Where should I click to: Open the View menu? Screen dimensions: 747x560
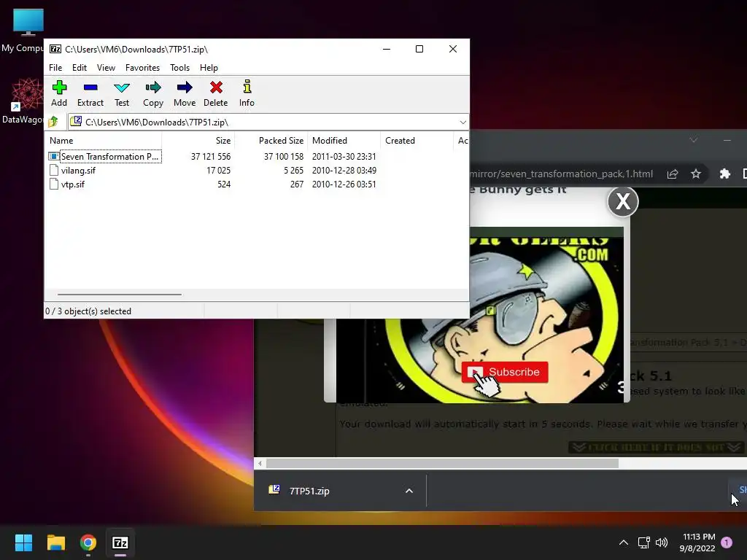(x=106, y=68)
